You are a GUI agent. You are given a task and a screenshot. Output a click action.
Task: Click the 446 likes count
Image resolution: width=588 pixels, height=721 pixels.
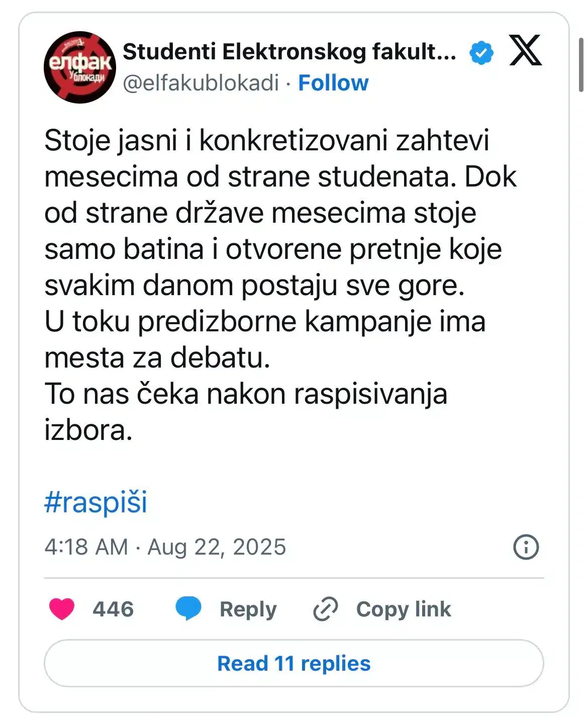pyautogui.click(x=113, y=609)
